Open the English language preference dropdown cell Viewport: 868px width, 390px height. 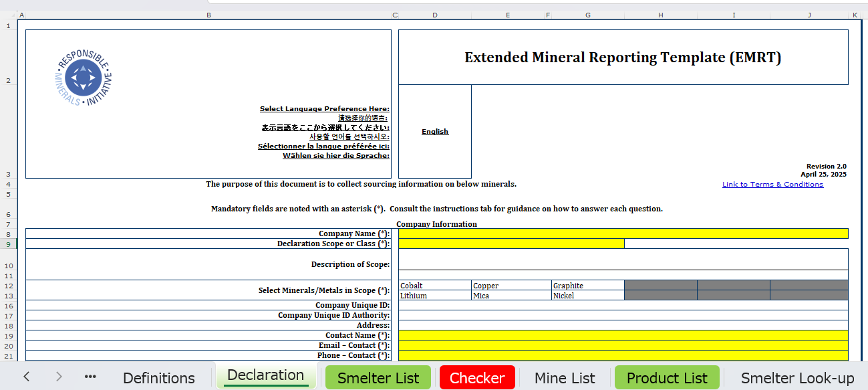(x=435, y=131)
